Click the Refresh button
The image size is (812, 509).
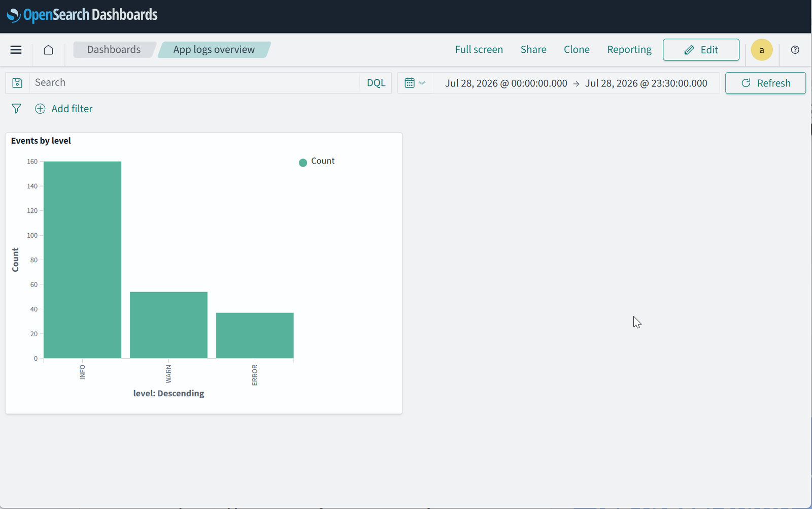click(x=765, y=83)
